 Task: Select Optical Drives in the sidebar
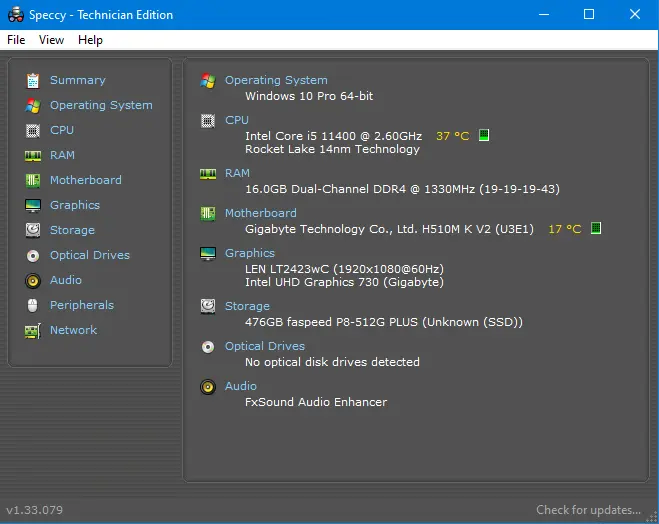pos(90,255)
